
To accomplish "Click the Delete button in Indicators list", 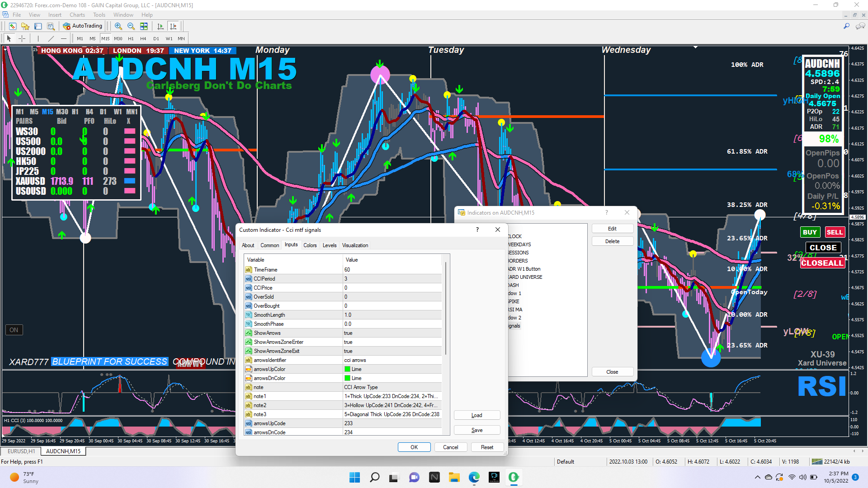I will point(612,241).
